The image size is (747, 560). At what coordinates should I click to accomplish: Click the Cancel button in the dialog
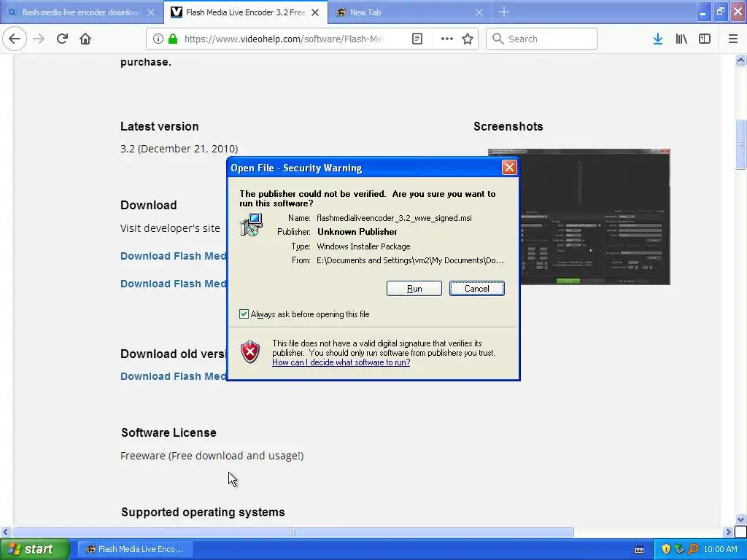click(477, 288)
